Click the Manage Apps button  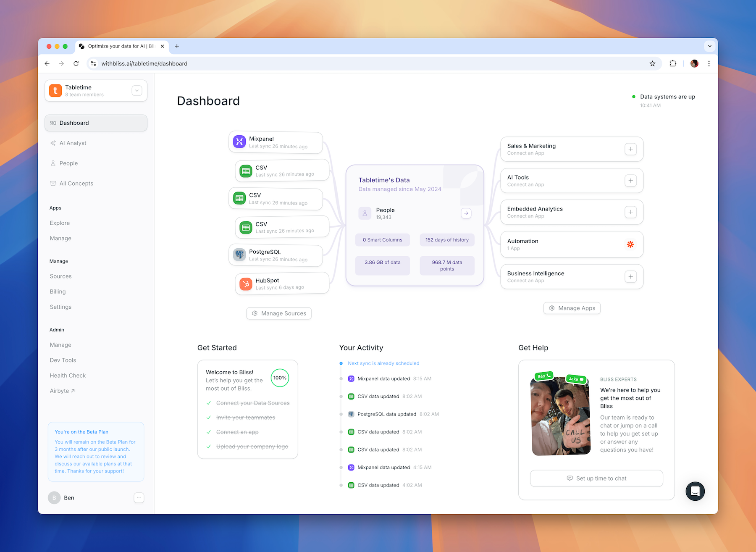(572, 308)
